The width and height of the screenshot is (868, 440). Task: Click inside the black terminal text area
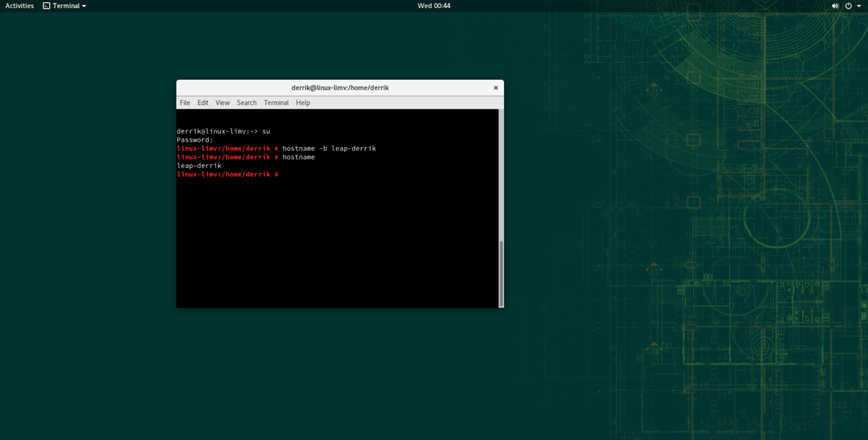point(333,239)
